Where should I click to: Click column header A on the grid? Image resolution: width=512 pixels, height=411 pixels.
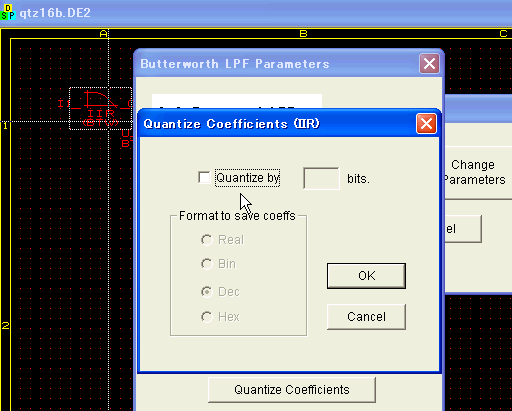coord(104,34)
